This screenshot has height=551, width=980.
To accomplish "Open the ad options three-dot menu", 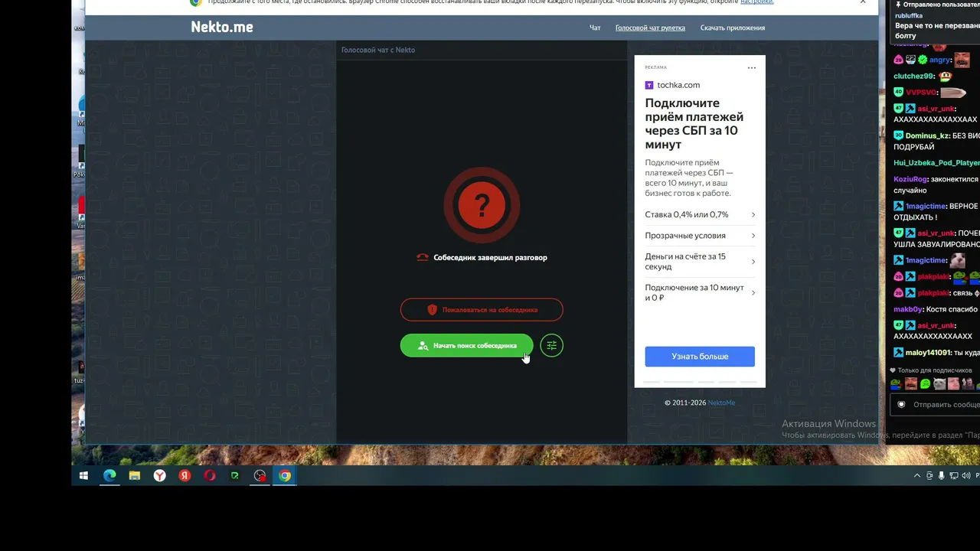I will coord(752,68).
